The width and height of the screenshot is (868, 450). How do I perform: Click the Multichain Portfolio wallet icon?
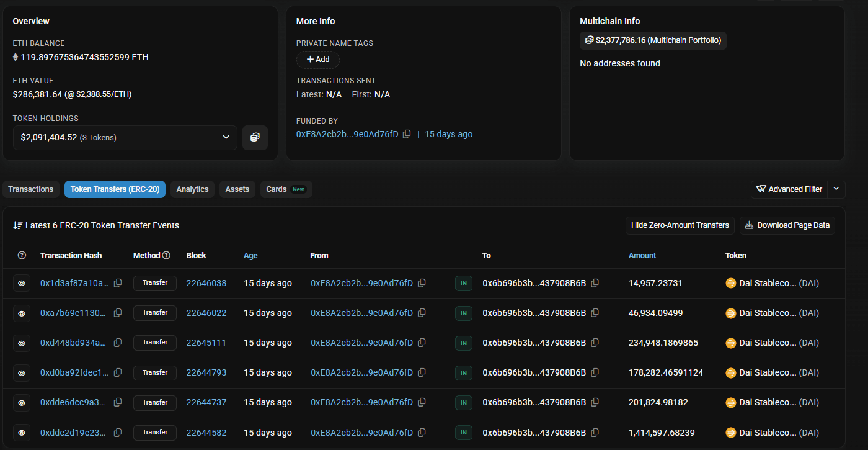click(x=588, y=40)
